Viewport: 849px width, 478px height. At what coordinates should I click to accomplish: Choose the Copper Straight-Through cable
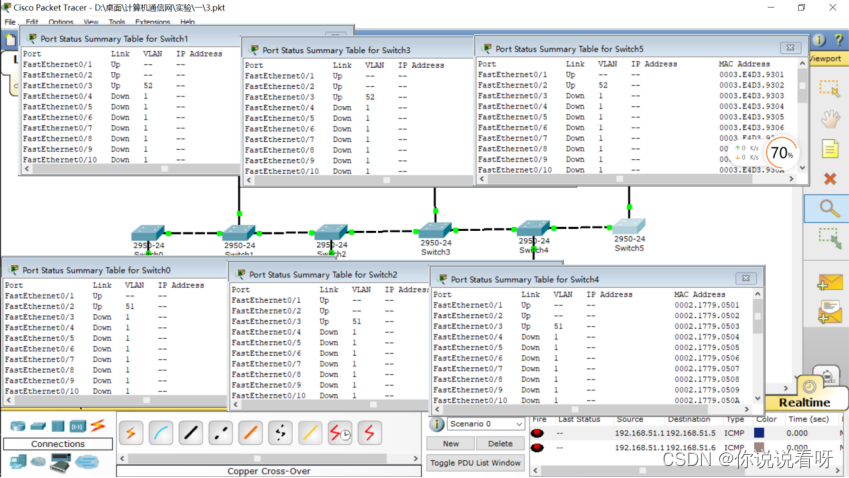pos(191,433)
